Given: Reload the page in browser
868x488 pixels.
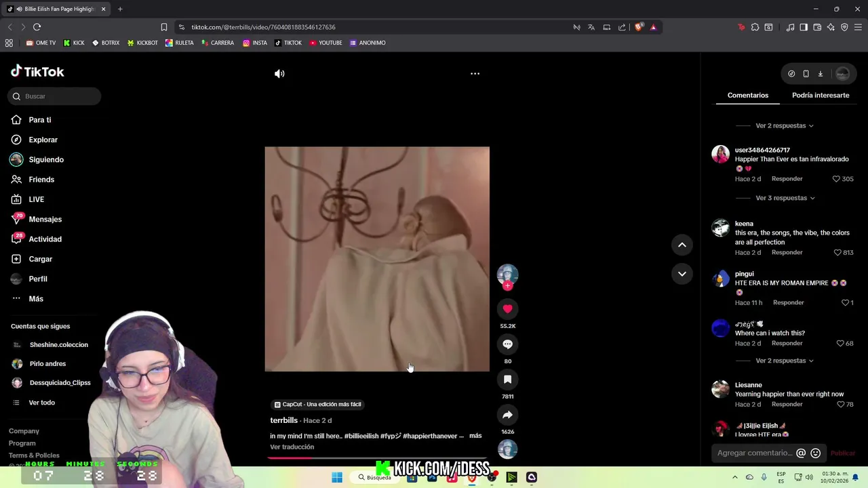Looking at the screenshot, I should (37, 27).
